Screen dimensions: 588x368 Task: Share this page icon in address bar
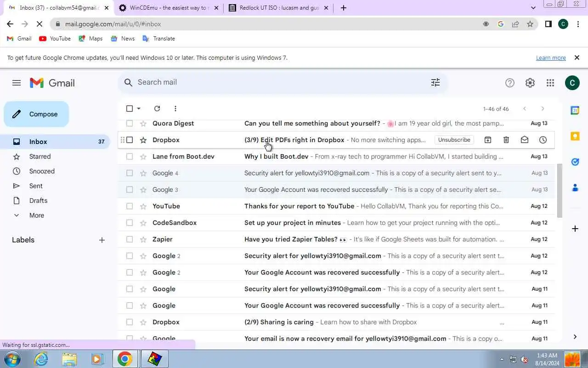pyautogui.click(x=515, y=24)
